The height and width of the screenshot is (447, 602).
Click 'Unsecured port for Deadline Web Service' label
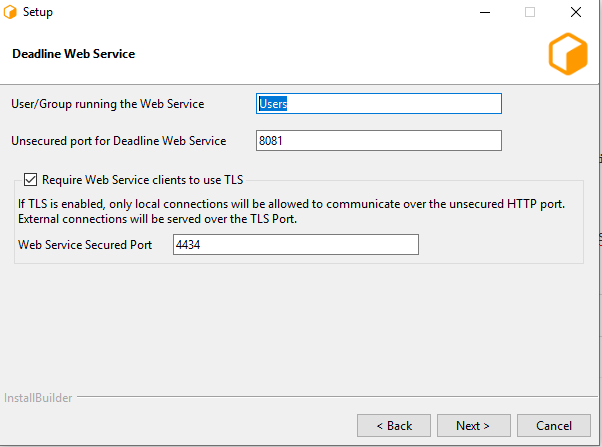tap(118, 141)
